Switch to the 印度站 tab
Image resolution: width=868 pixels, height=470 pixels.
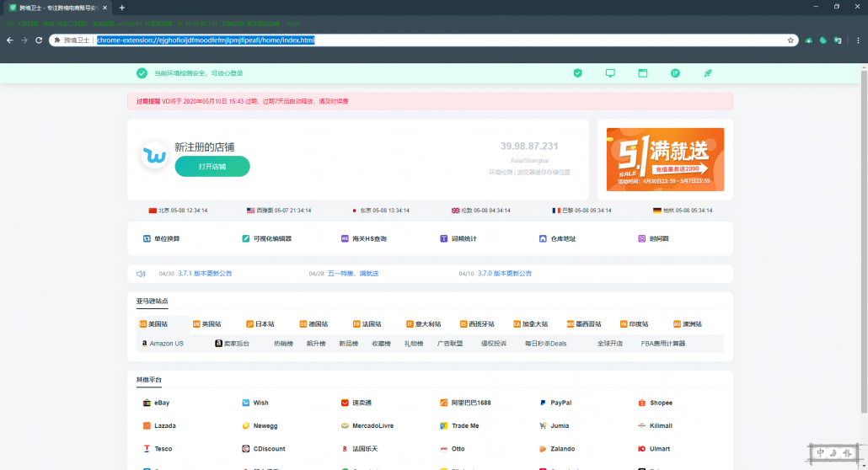634,323
